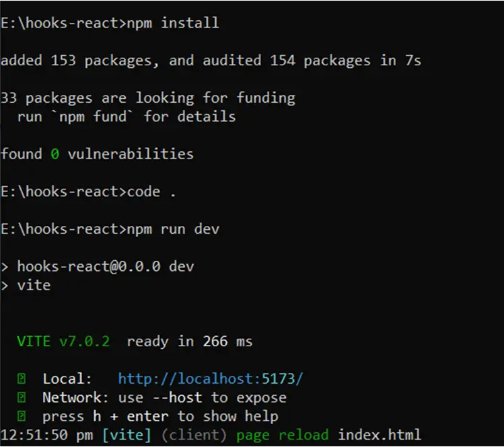Click the "code ." command text
Image resolution: width=504 pixels, height=447 pixels.
(x=151, y=192)
